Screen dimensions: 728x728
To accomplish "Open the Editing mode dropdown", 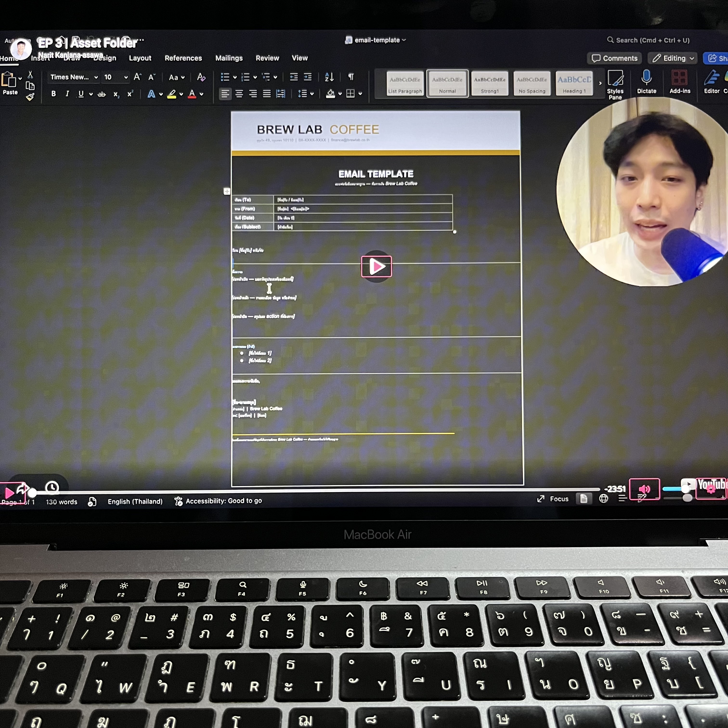I will [673, 58].
